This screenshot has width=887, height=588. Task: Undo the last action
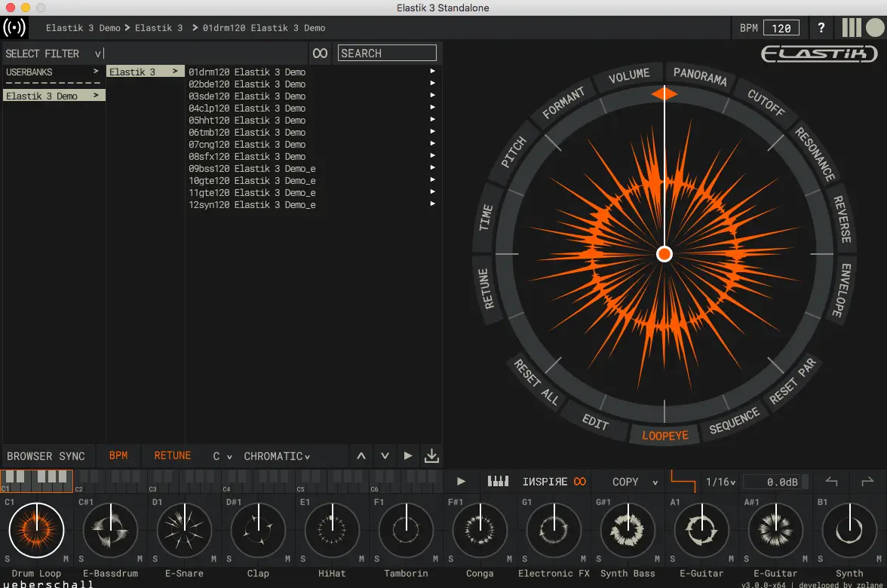pos(831,481)
